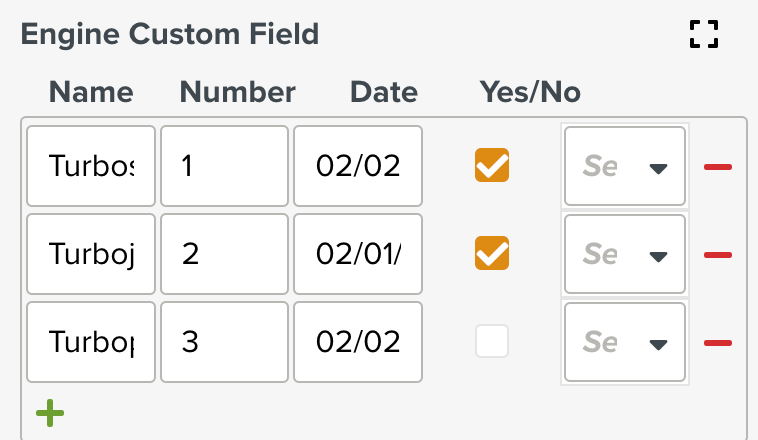The width and height of the screenshot is (758, 440).
Task: Delete the second row using minus icon
Action: pos(718,255)
